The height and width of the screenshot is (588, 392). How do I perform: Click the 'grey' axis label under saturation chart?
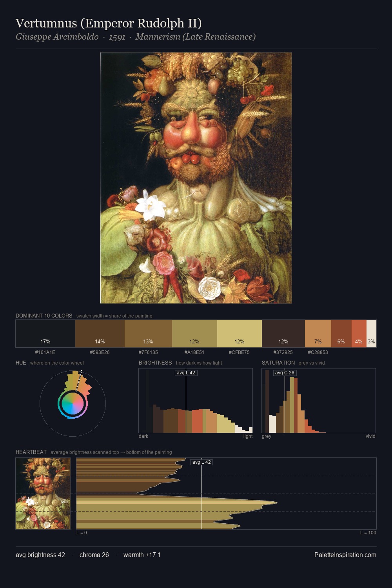tap(267, 436)
